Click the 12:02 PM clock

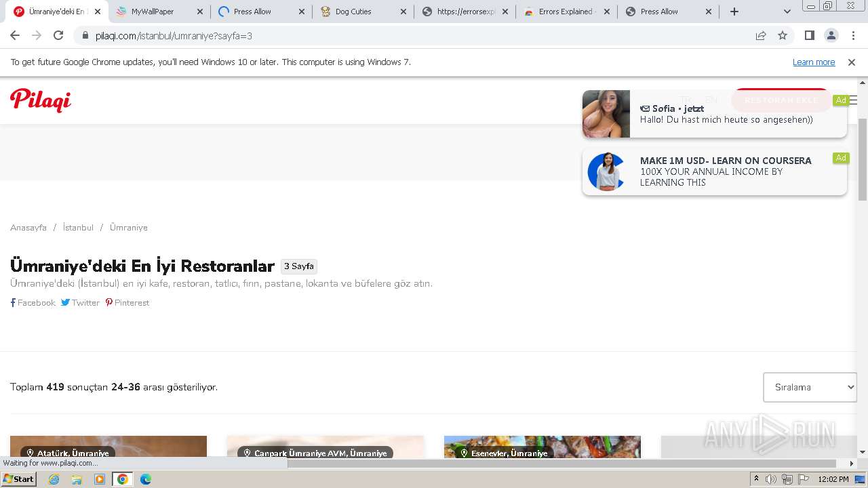833,479
